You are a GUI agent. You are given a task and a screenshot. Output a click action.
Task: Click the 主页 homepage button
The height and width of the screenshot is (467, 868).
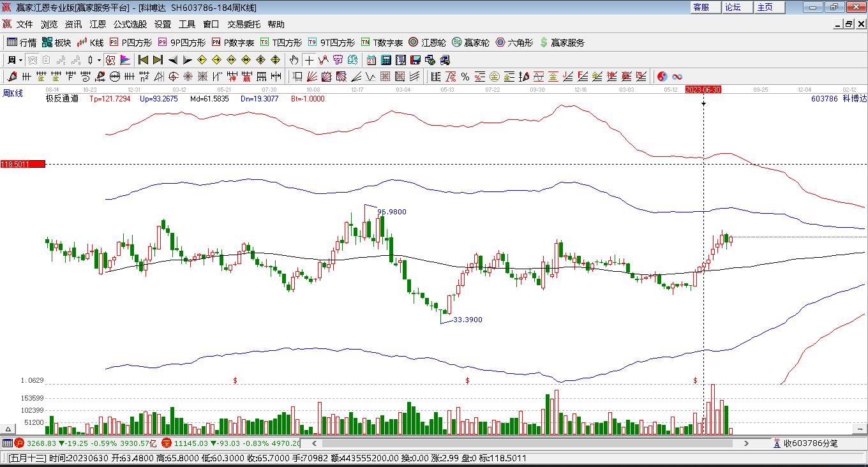click(768, 7)
